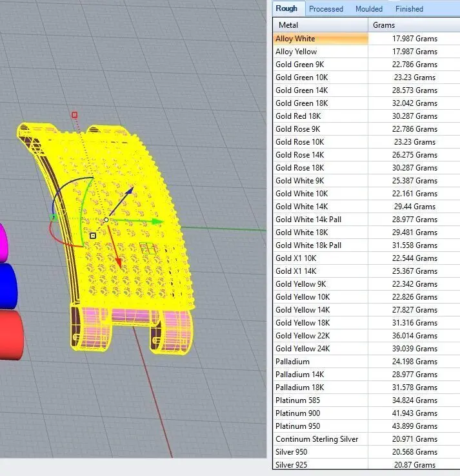Viewport: 460px width, 476px height.
Task: Select the blue cylinder object in viewport
Action: tap(8, 286)
